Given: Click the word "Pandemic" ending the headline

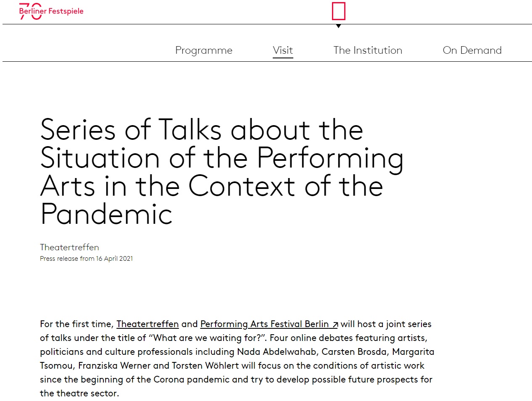Looking at the screenshot, I should [106, 214].
